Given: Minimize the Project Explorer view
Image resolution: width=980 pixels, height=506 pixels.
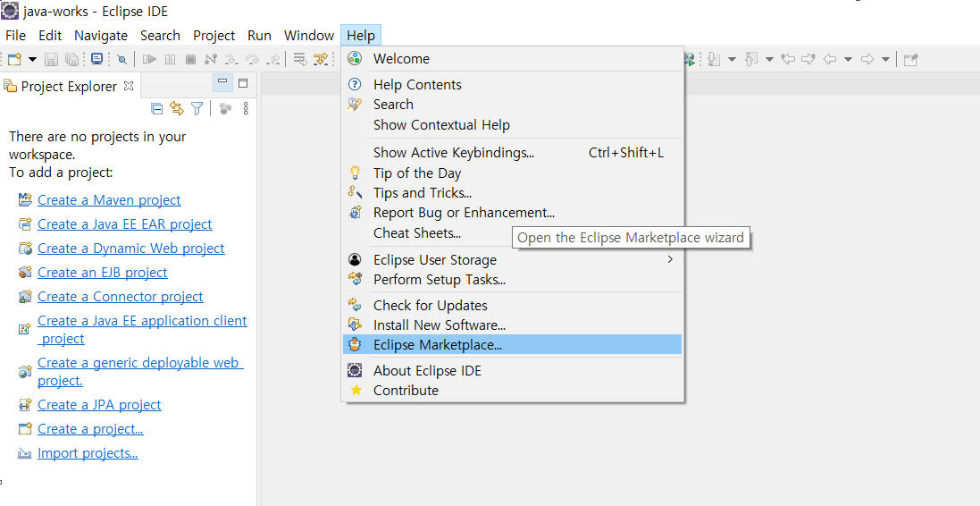Looking at the screenshot, I should [x=222, y=82].
